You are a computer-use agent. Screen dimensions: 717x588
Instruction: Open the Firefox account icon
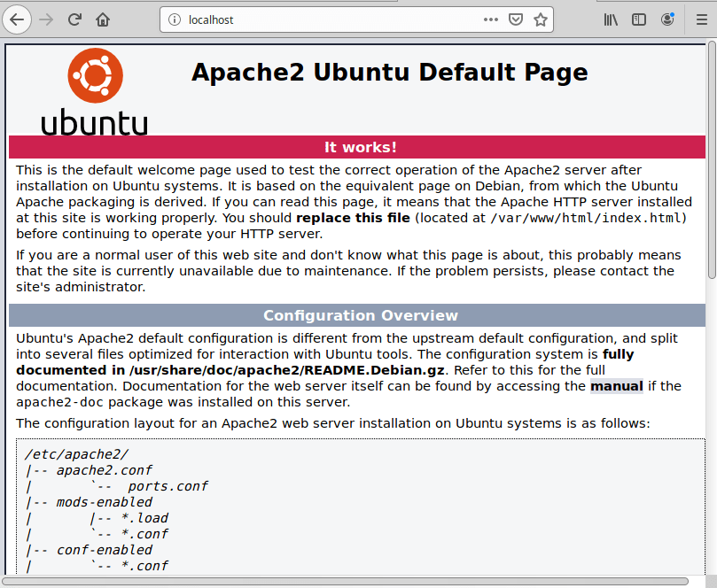(666, 19)
